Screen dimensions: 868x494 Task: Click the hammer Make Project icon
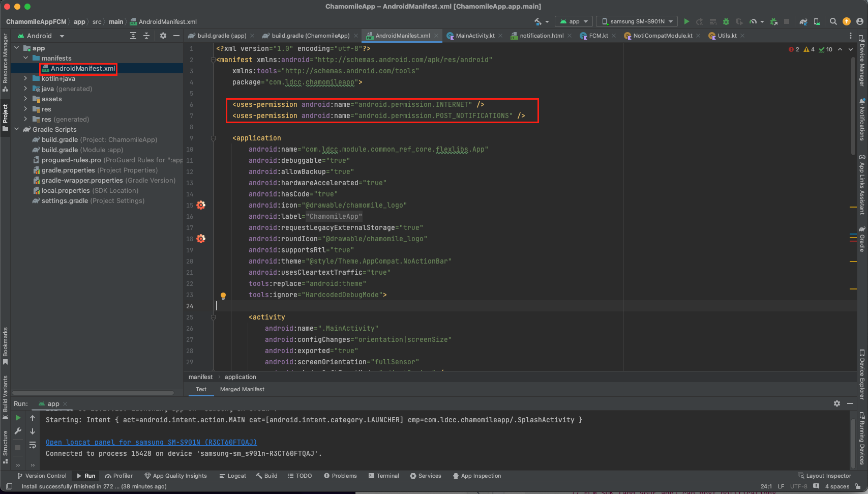(538, 21)
